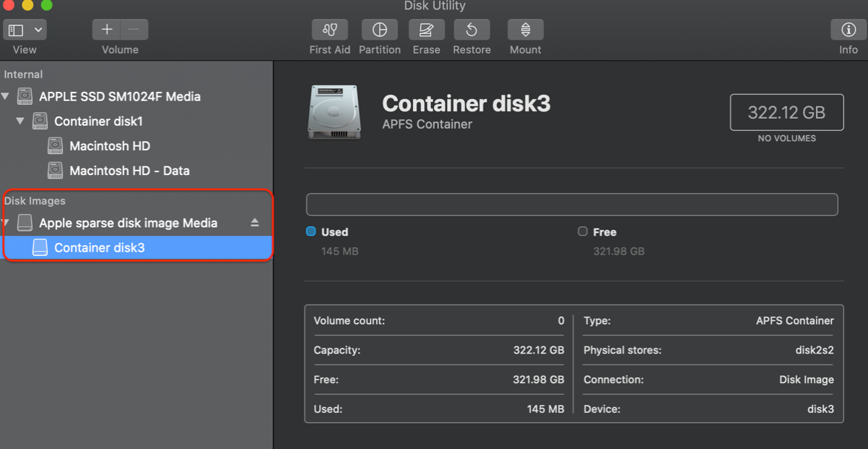Run First Aid on the disk
Viewport: 868px width, 449px height.
330,30
